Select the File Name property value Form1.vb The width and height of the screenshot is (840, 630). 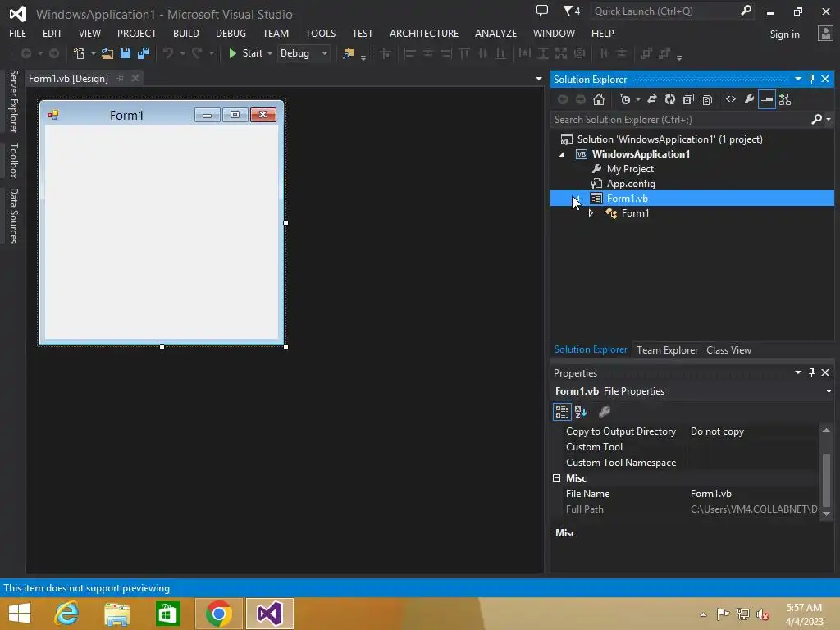pos(710,494)
